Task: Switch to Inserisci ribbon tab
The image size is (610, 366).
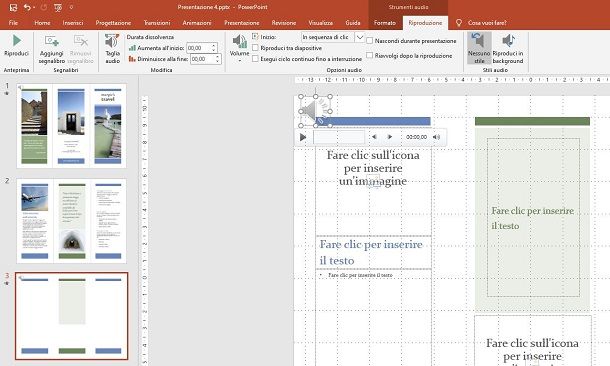Action: pyautogui.click(x=73, y=23)
